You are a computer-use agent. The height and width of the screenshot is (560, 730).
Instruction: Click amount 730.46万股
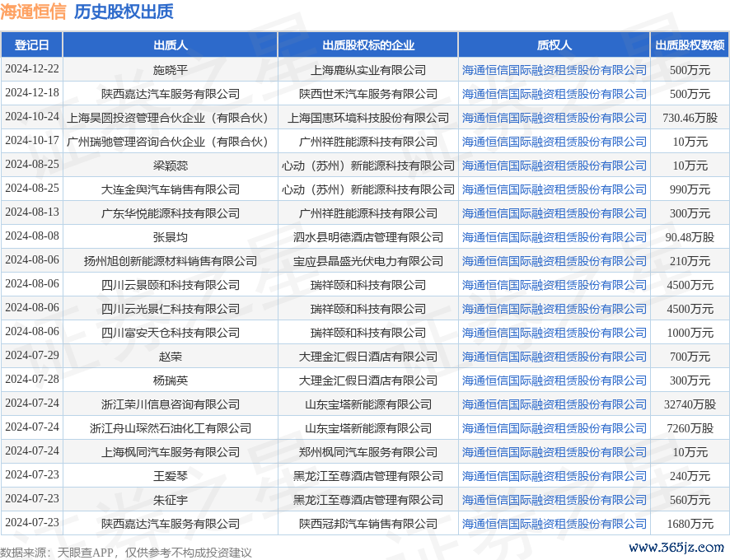click(690, 118)
